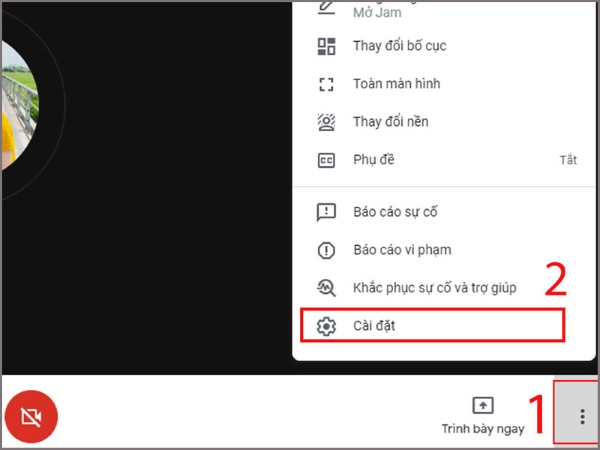
Task: Toggle the captions 'Tắt' status
Action: tap(568, 160)
